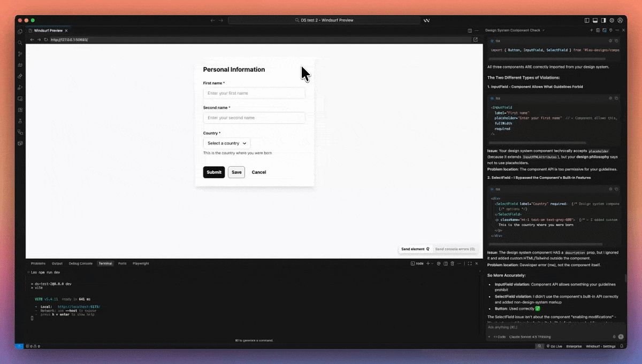Copy the import code block

[616, 41]
